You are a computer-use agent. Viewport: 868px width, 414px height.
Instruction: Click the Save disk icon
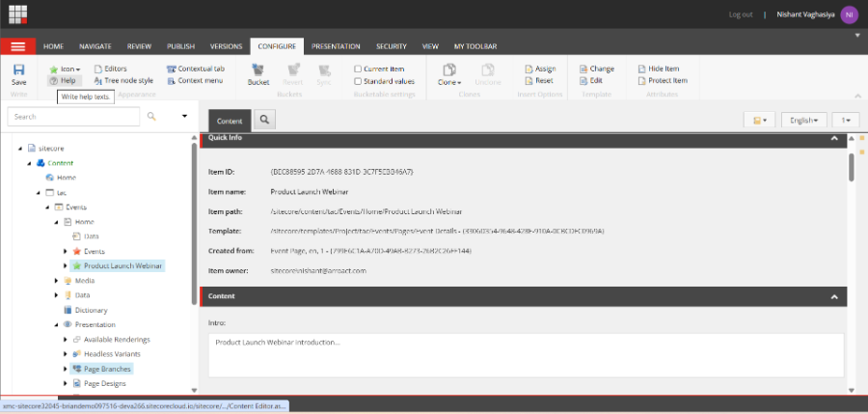(19, 69)
